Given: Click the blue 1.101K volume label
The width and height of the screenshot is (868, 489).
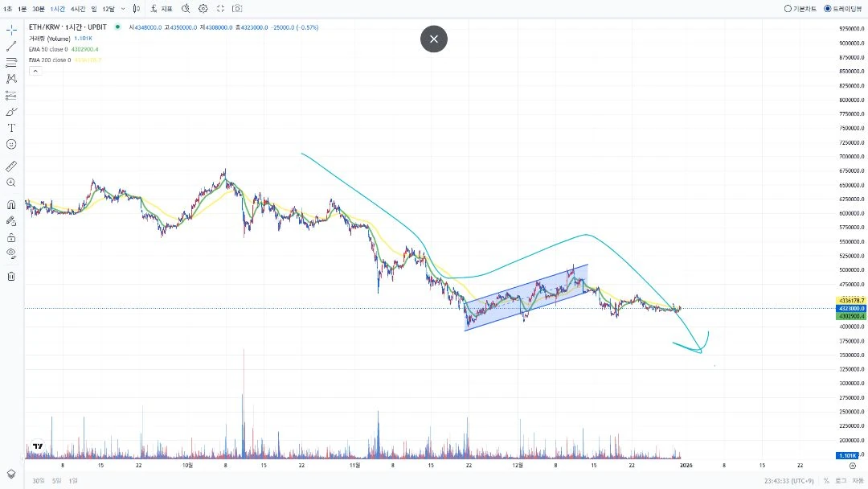Looking at the screenshot, I should point(847,455).
